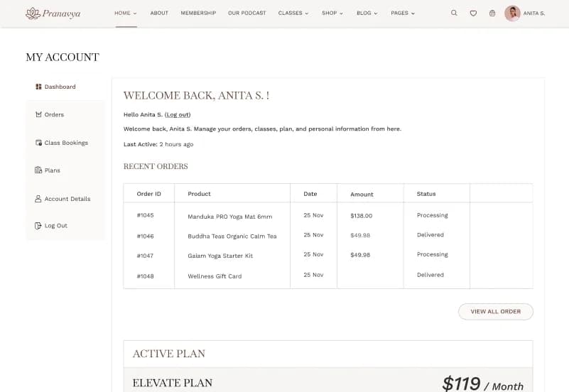Click Processing status of order #1047
This screenshot has width=569, height=392.
click(x=433, y=254)
